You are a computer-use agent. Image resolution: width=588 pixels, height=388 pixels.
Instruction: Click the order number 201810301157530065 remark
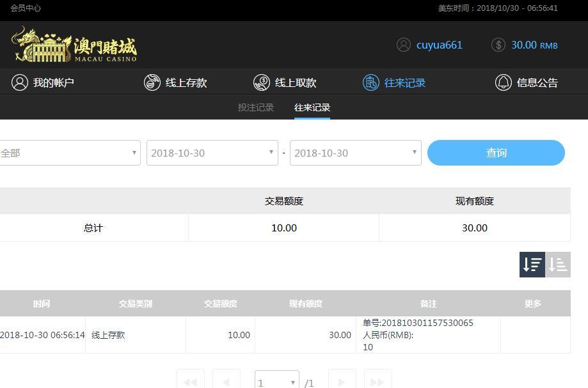(418, 323)
